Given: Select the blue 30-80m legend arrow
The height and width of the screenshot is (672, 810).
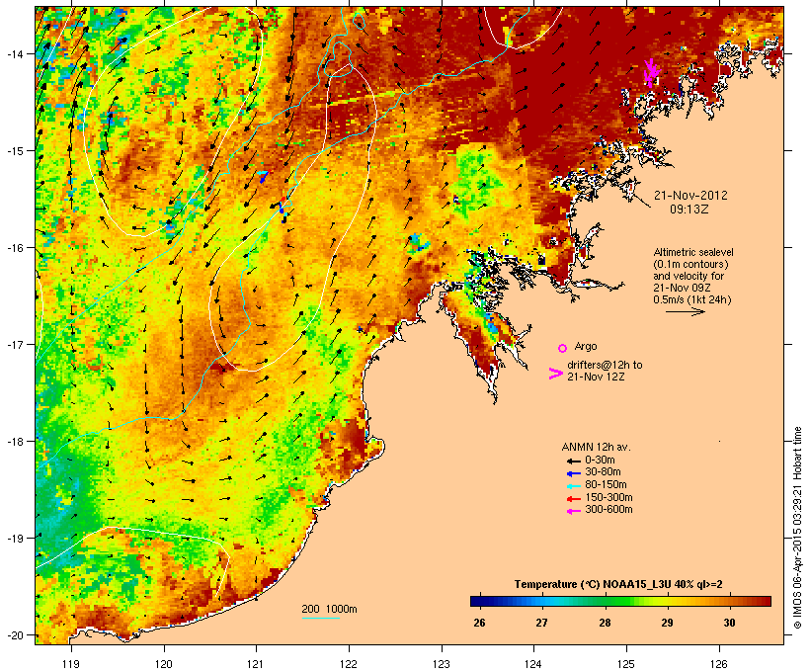Looking at the screenshot, I should (x=573, y=473).
